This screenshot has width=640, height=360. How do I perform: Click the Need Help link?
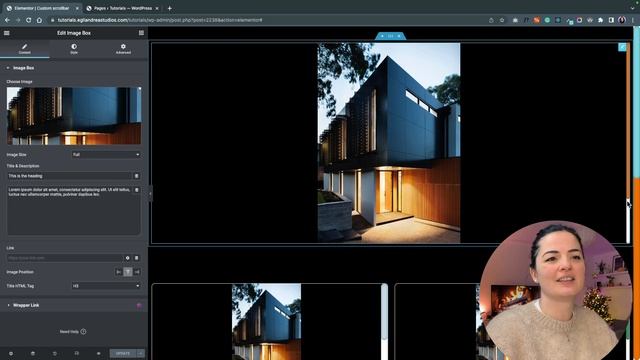73,331
